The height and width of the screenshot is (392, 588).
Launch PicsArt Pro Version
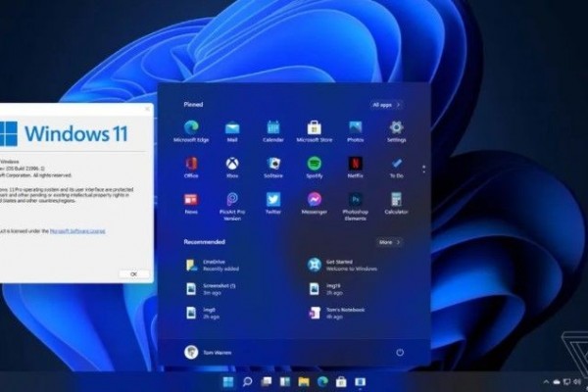[232, 207]
